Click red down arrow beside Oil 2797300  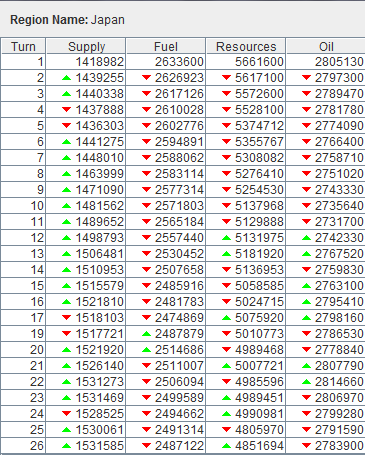click(x=306, y=78)
